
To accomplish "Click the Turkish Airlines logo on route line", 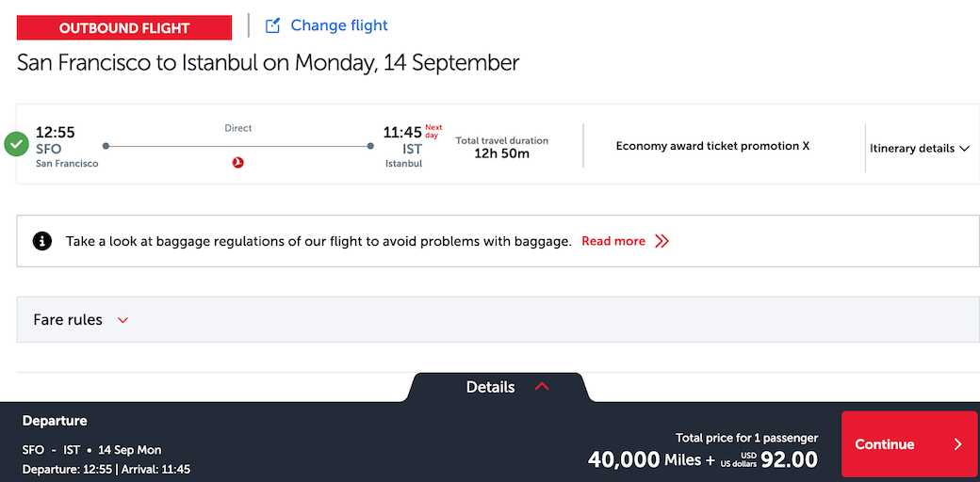I will point(237,163).
